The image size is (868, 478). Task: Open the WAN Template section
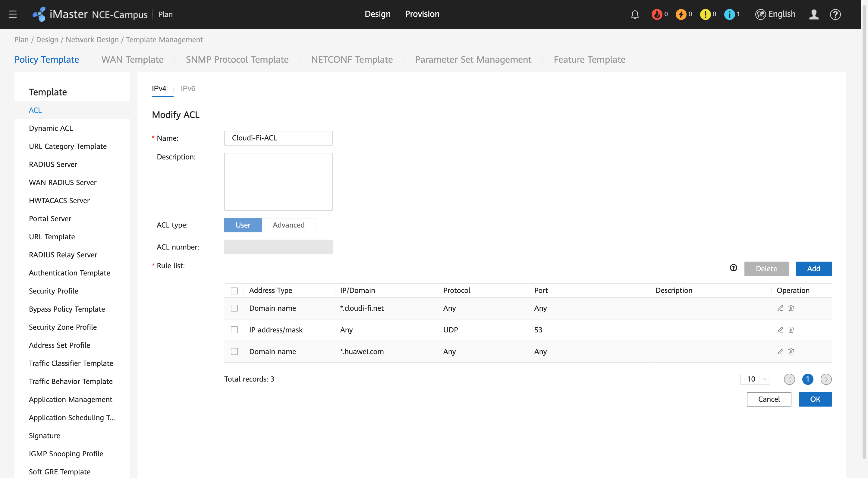tap(132, 59)
